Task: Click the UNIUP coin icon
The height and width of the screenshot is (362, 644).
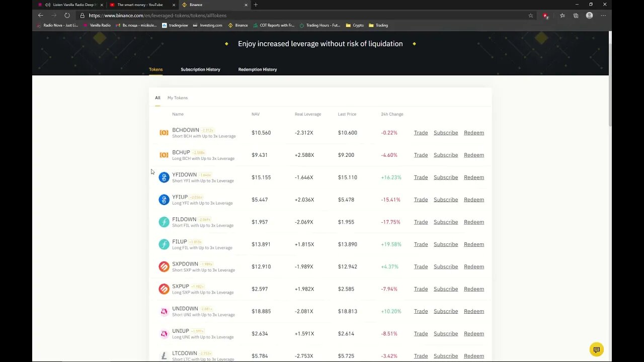Action: click(164, 333)
